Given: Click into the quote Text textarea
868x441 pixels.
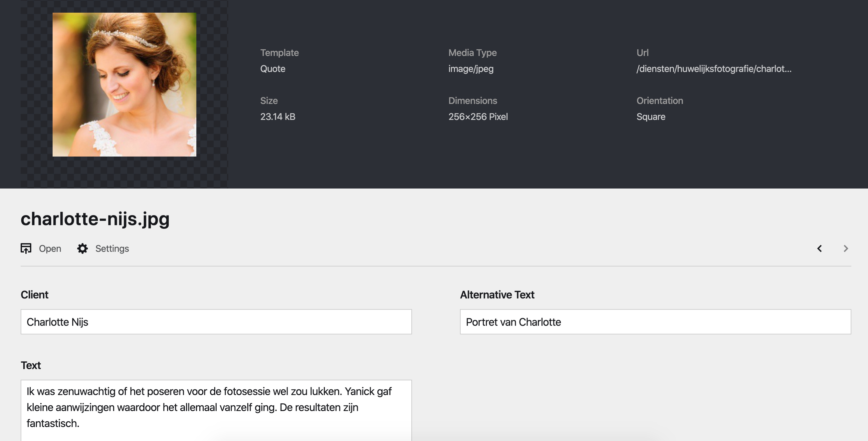Looking at the screenshot, I should click(x=216, y=408).
